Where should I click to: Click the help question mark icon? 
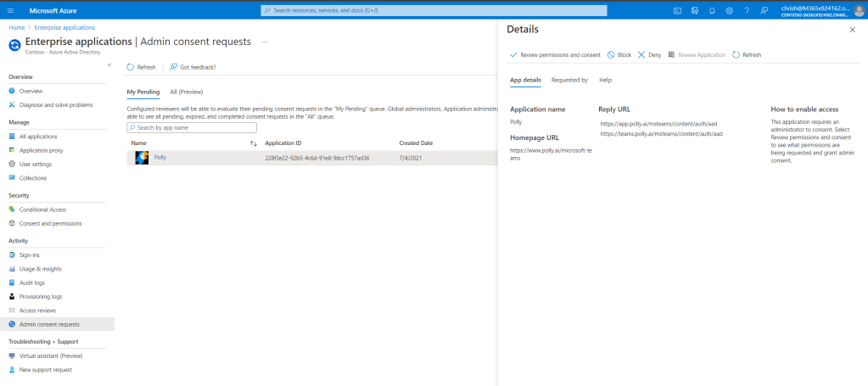pyautogui.click(x=746, y=10)
